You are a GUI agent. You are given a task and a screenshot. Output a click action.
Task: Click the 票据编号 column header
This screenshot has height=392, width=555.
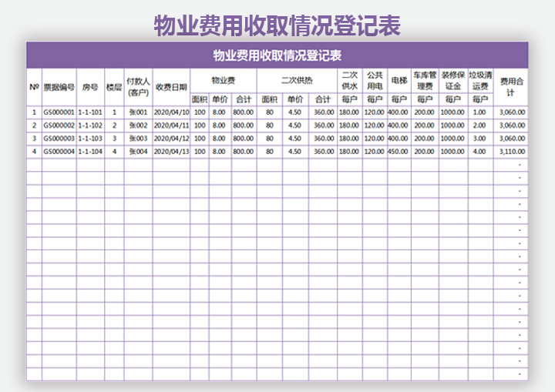[x=59, y=87]
